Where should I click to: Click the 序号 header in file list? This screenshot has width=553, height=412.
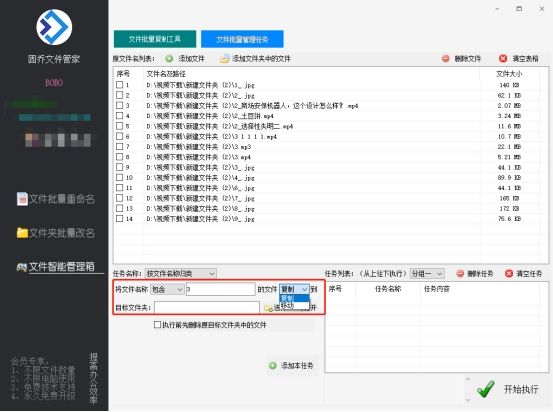point(123,74)
